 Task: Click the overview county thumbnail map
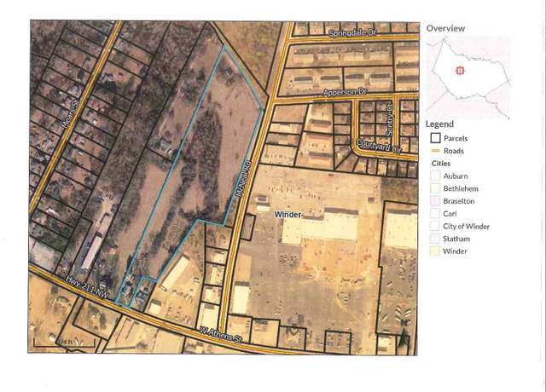point(468,78)
